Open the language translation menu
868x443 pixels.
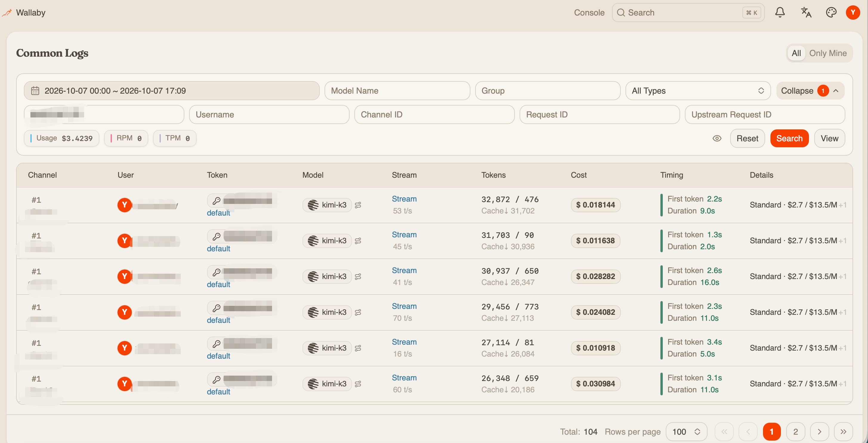tap(806, 13)
